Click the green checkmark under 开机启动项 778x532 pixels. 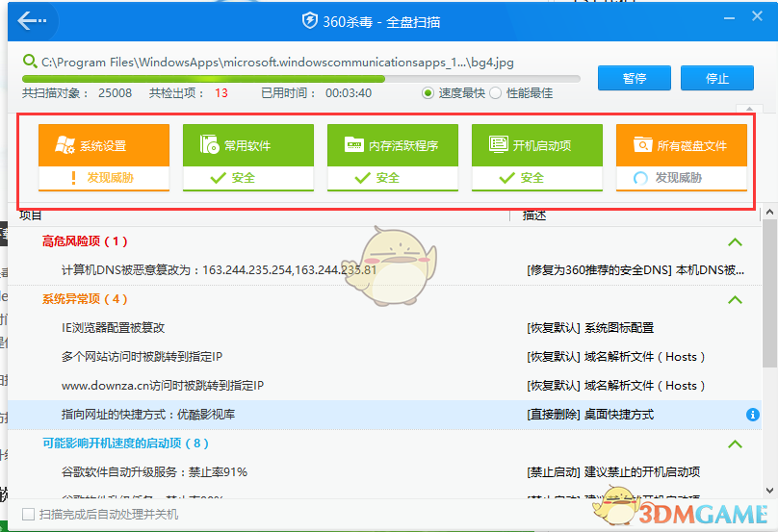click(x=506, y=178)
